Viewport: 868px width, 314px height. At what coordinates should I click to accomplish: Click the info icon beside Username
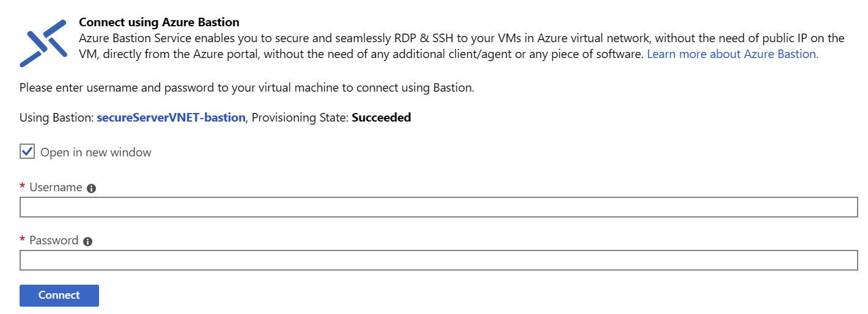pos(91,188)
